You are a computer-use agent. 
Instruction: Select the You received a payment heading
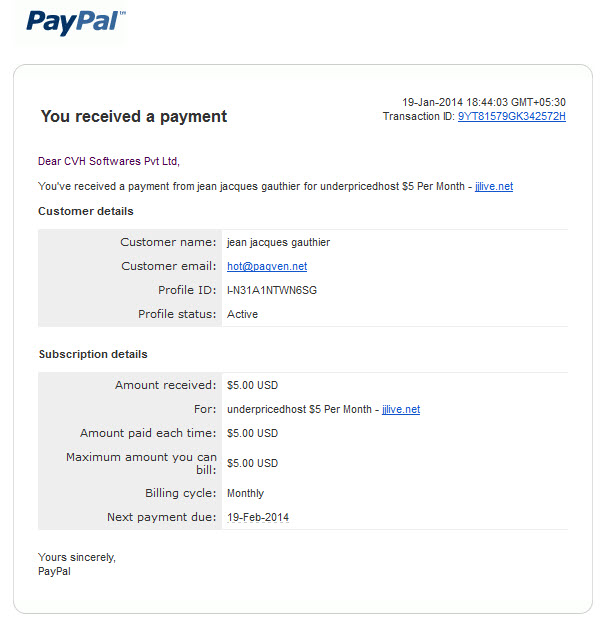tap(134, 117)
